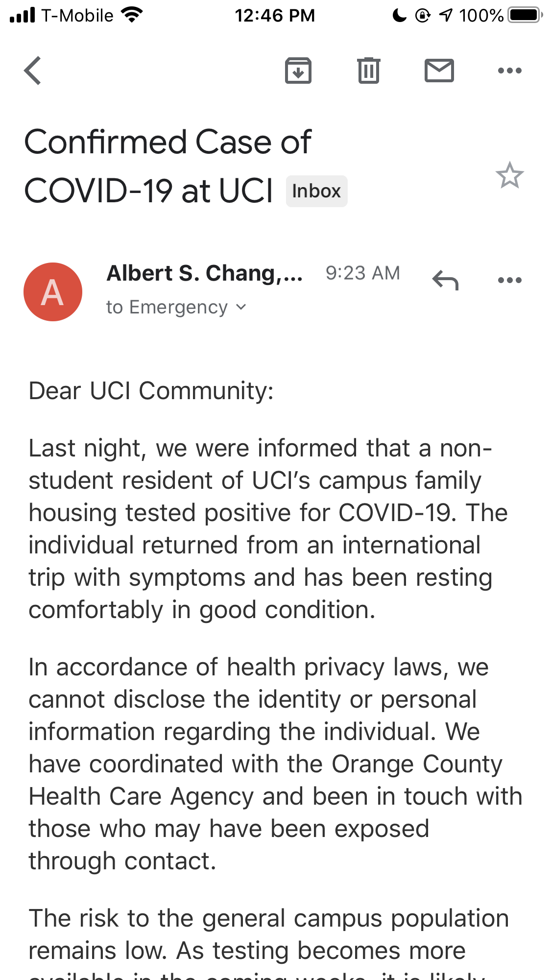
Task: Tap the Inbox label tag
Action: pyautogui.click(x=316, y=191)
